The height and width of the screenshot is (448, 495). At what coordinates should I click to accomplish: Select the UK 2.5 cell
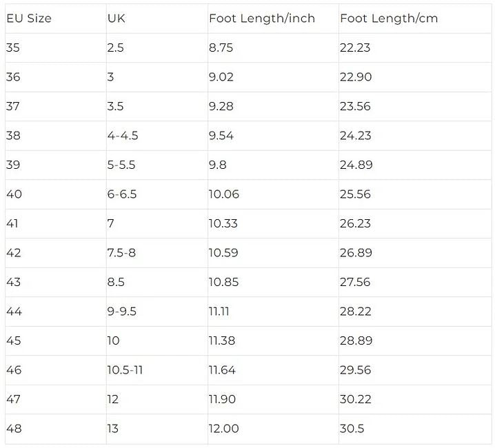tap(117, 48)
